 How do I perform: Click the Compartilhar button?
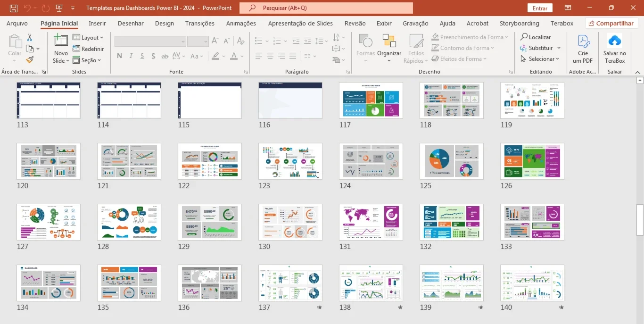pos(611,23)
